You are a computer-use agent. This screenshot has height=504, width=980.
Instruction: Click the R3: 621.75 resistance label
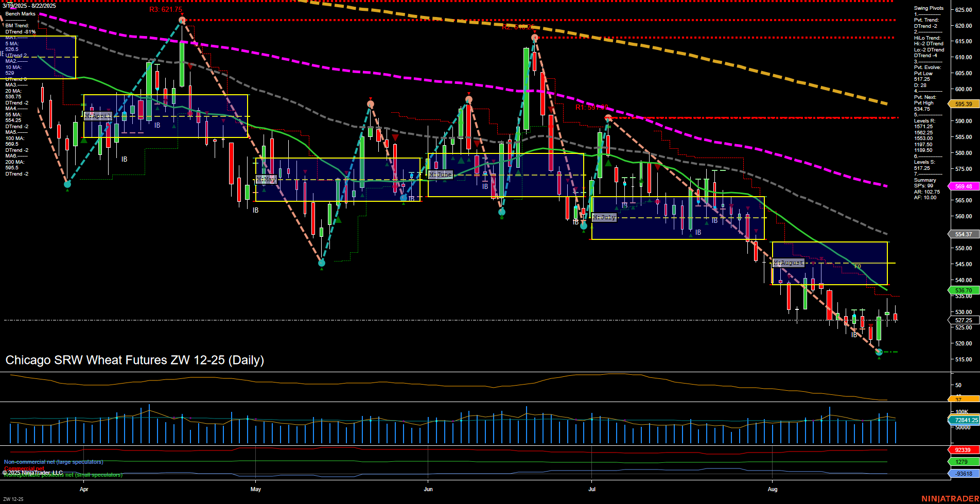point(165,9)
